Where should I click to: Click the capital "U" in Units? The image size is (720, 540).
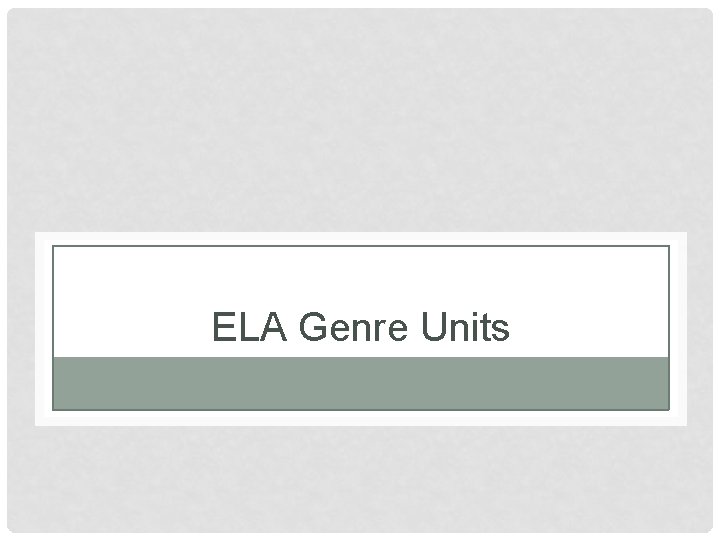click(x=434, y=326)
